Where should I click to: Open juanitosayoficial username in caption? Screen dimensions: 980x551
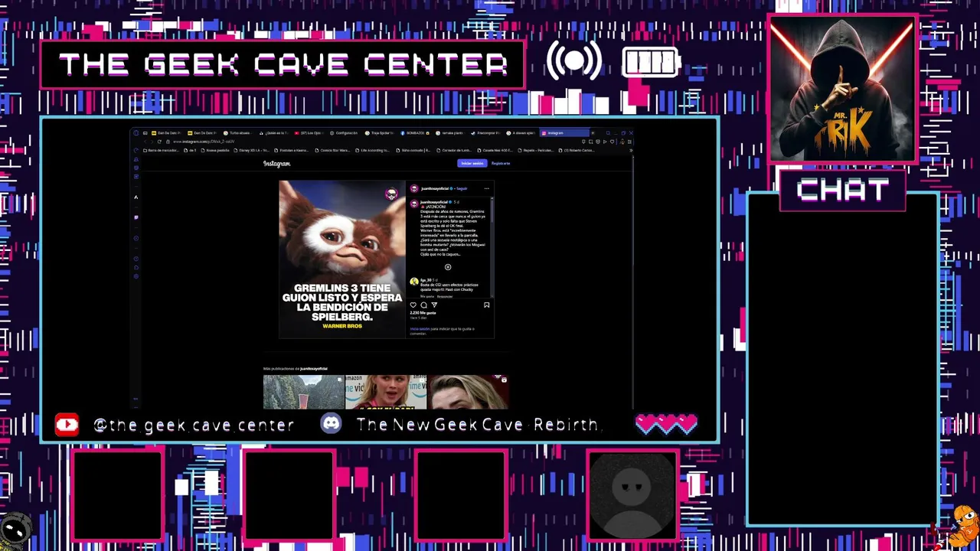click(x=434, y=202)
